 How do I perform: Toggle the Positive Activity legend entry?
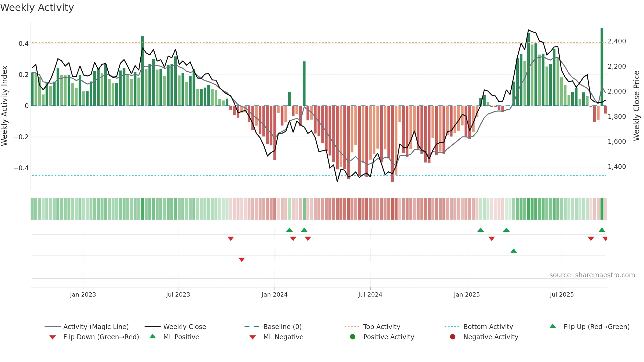382,337
